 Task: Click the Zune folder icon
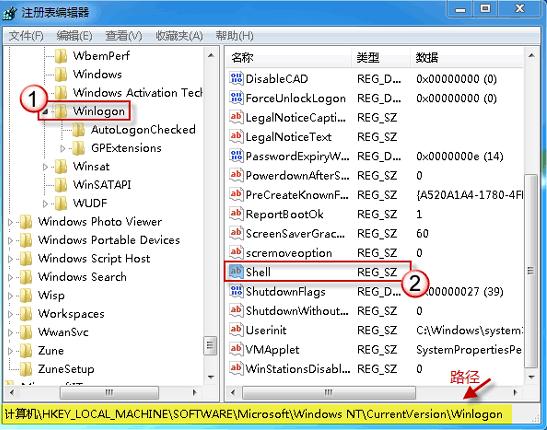tap(26, 350)
